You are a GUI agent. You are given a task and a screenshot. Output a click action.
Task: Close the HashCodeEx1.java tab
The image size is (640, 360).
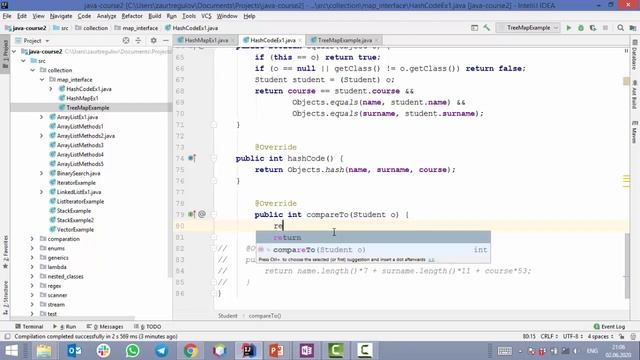(x=300, y=40)
